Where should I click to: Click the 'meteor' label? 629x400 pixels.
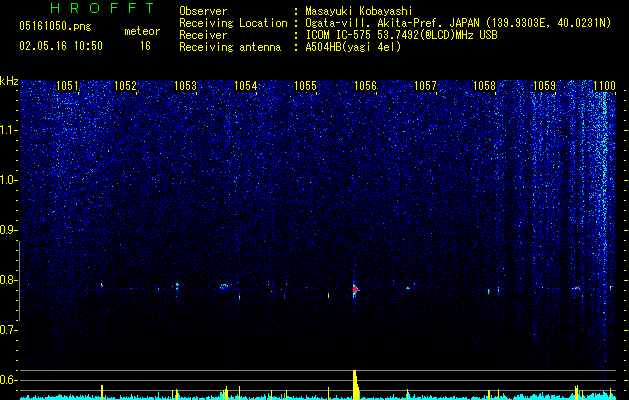[x=142, y=31]
